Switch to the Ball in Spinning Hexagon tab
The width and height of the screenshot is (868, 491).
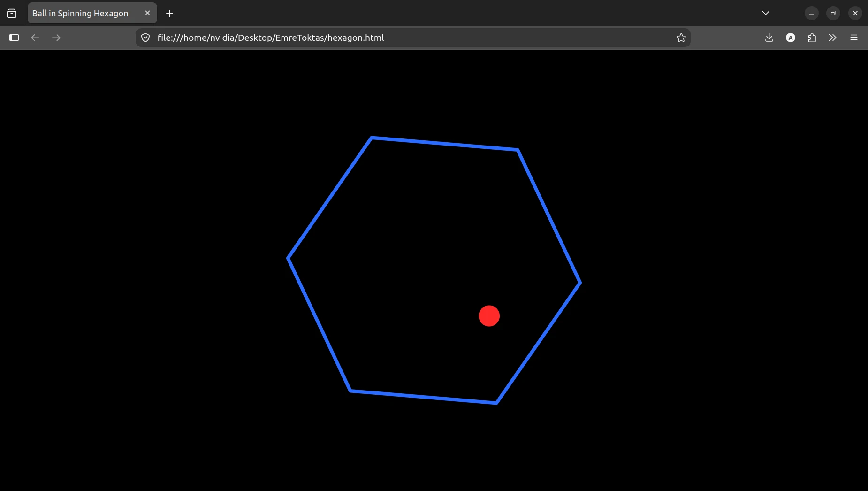tap(92, 13)
